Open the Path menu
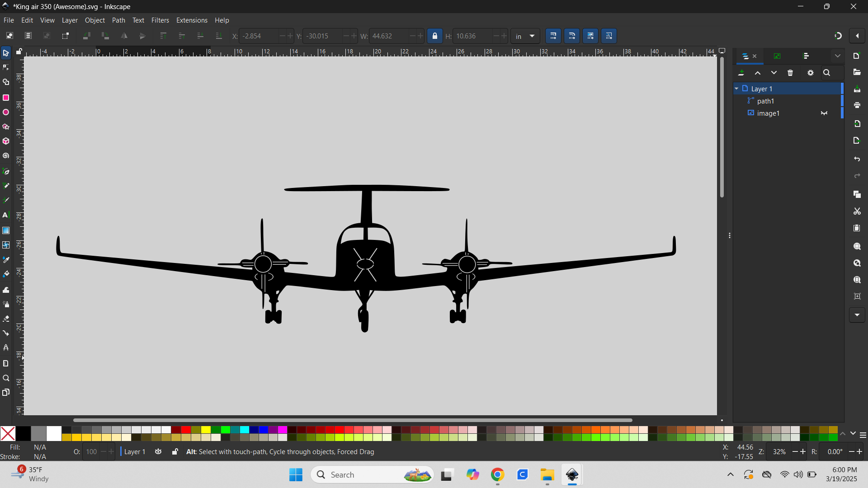 pyautogui.click(x=118, y=20)
